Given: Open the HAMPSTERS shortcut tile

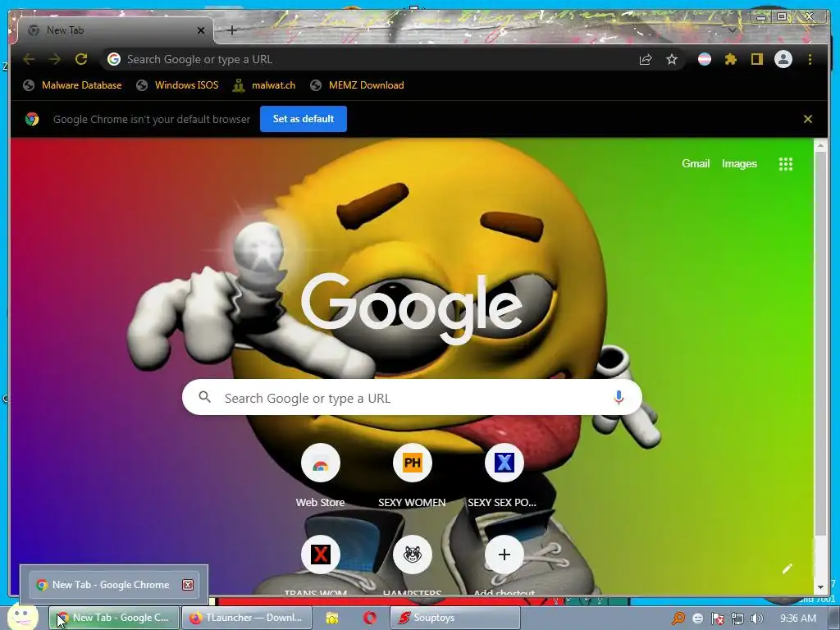Looking at the screenshot, I should [412, 555].
